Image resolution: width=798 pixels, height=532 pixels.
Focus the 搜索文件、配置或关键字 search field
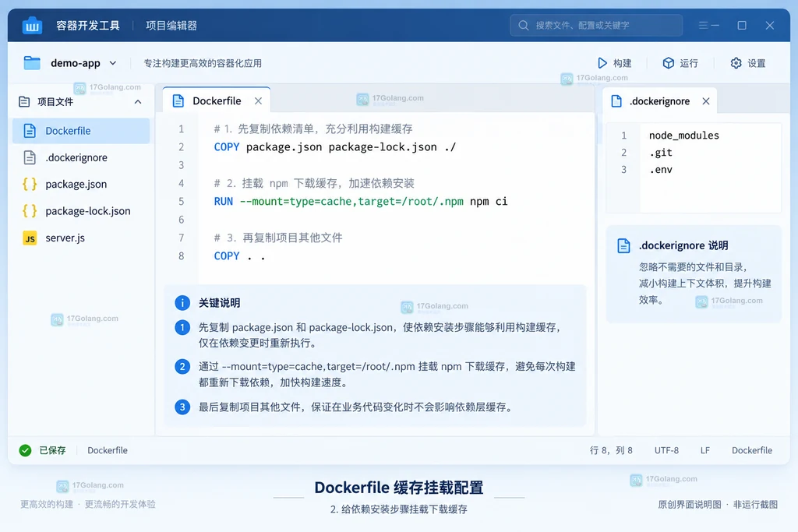[596, 25]
